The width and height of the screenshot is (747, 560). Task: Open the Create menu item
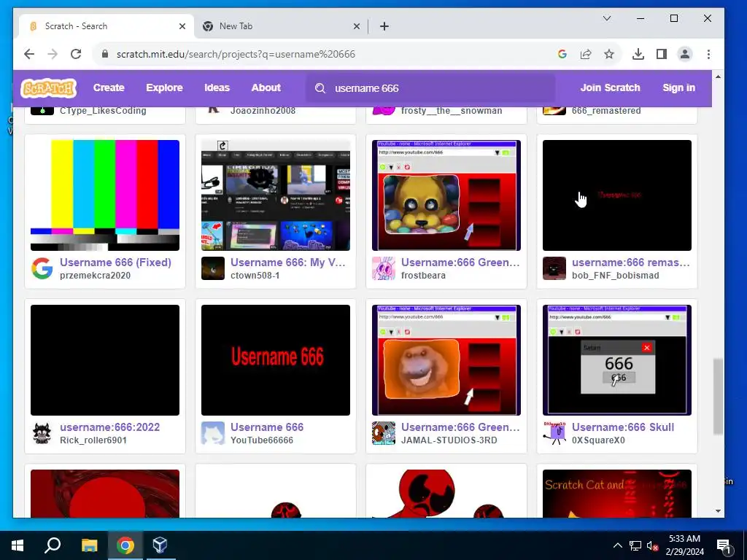point(109,87)
